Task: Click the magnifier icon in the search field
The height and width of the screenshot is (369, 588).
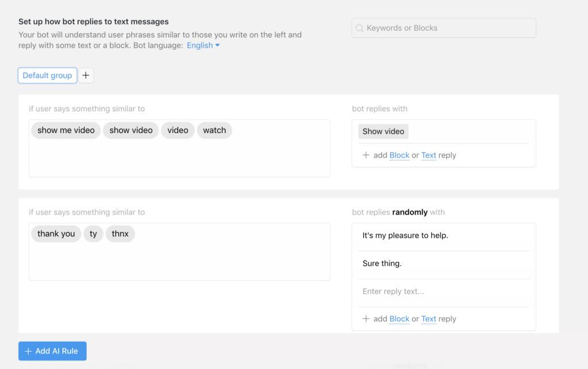Action: [x=359, y=28]
